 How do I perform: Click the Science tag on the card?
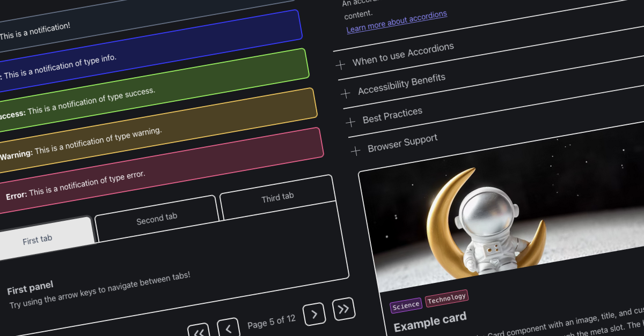[406, 306]
